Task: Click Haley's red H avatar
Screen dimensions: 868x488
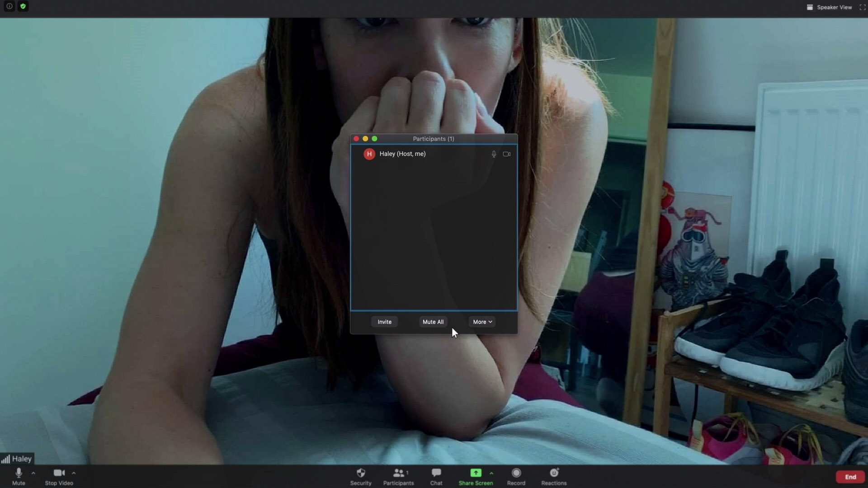Action: point(369,154)
